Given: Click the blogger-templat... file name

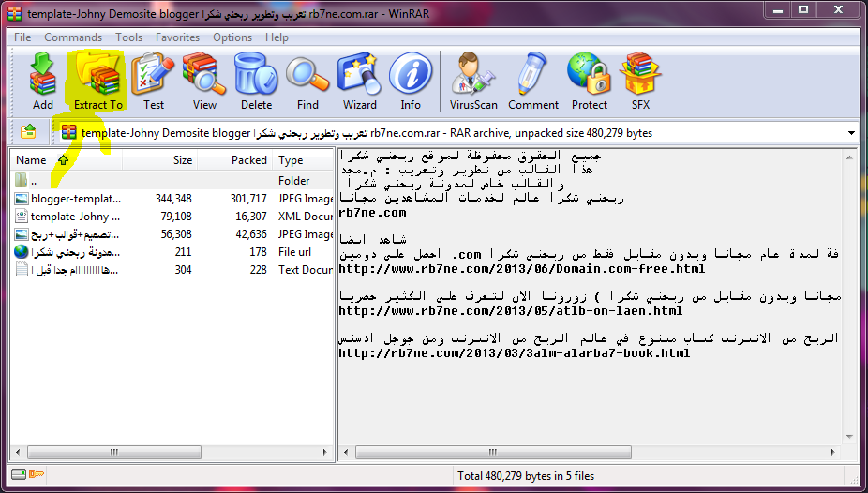Looking at the screenshot, I should click(76, 199).
